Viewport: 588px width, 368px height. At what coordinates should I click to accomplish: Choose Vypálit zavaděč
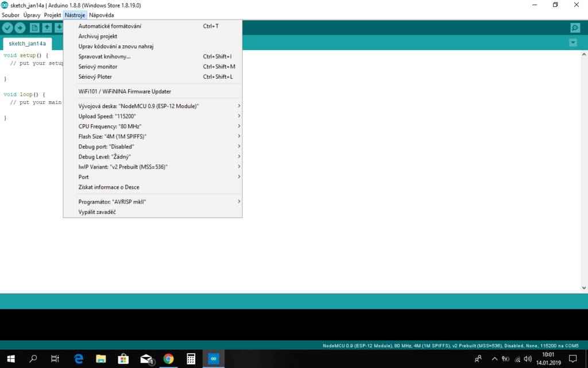[153, 212]
